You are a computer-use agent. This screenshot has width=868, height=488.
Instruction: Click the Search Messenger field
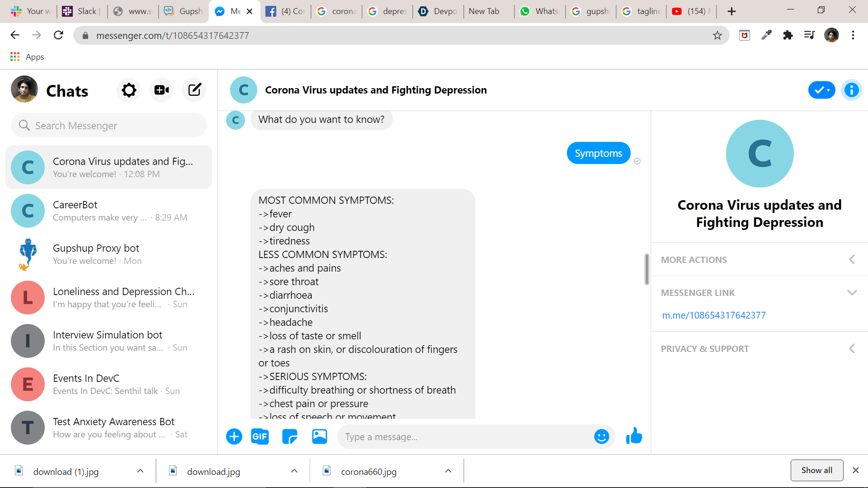(108, 126)
